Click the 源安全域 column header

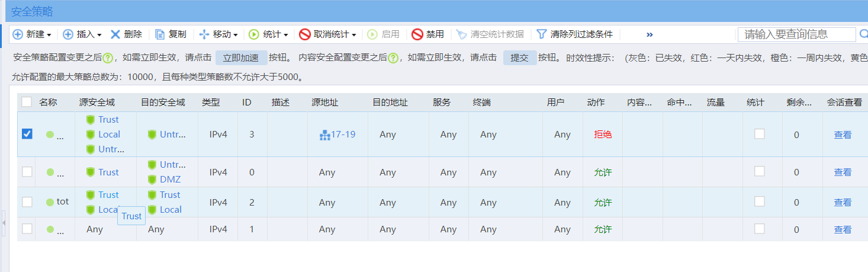click(97, 103)
